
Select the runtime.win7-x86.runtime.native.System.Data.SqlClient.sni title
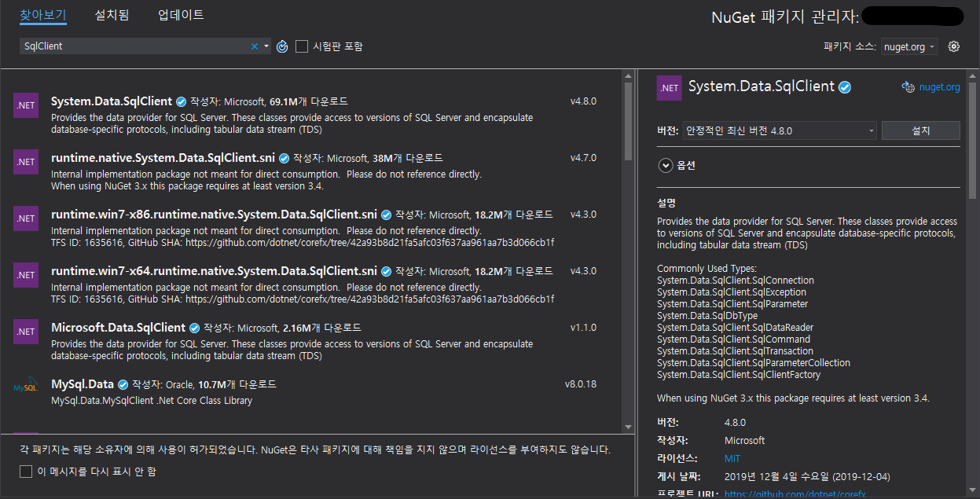(x=214, y=215)
